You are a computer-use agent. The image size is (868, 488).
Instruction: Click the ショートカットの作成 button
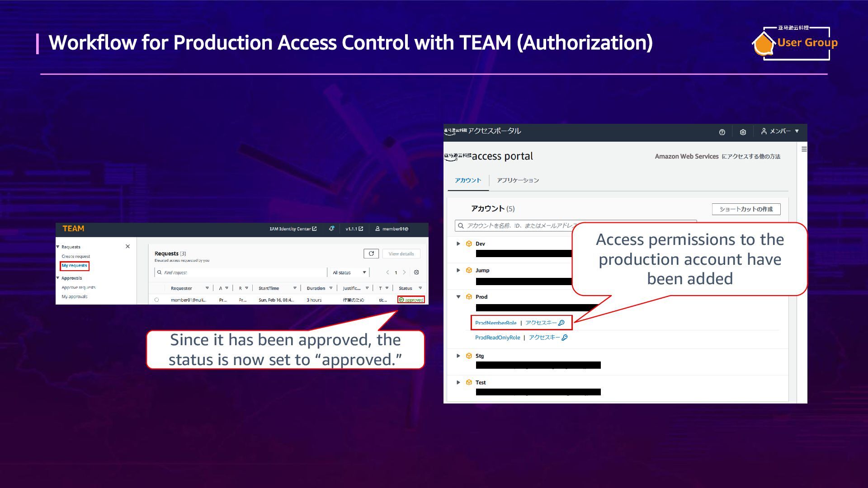tap(746, 209)
